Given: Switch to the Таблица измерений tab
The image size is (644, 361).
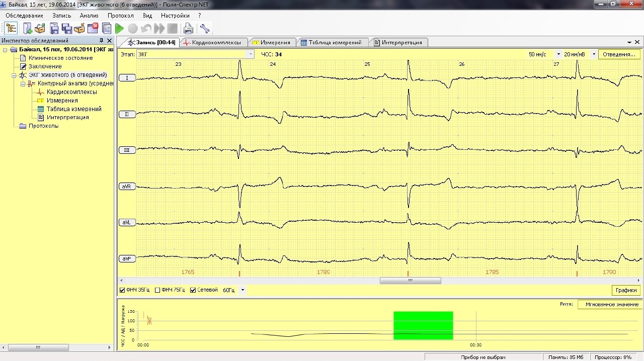Looking at the screenshot, I should (x=332, y=42).
